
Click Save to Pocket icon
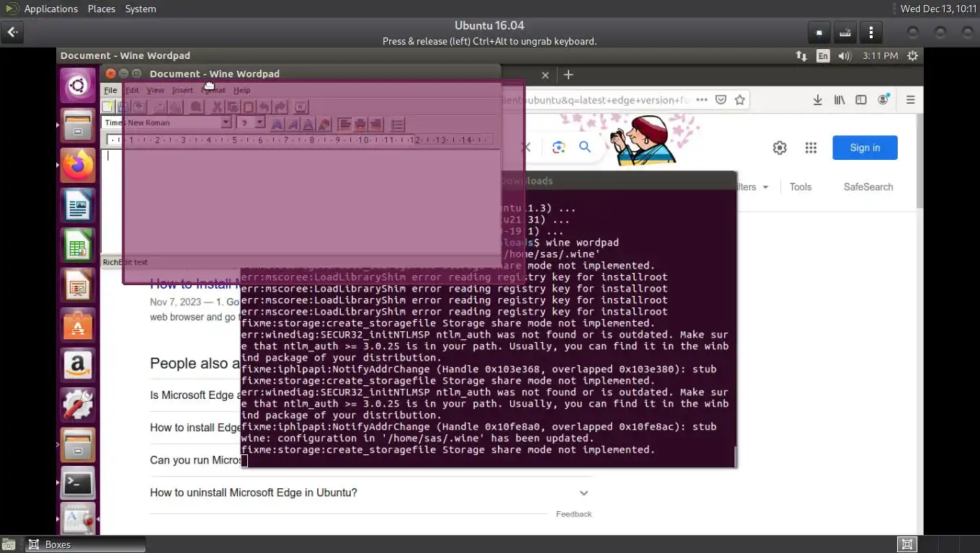[721, 100]
